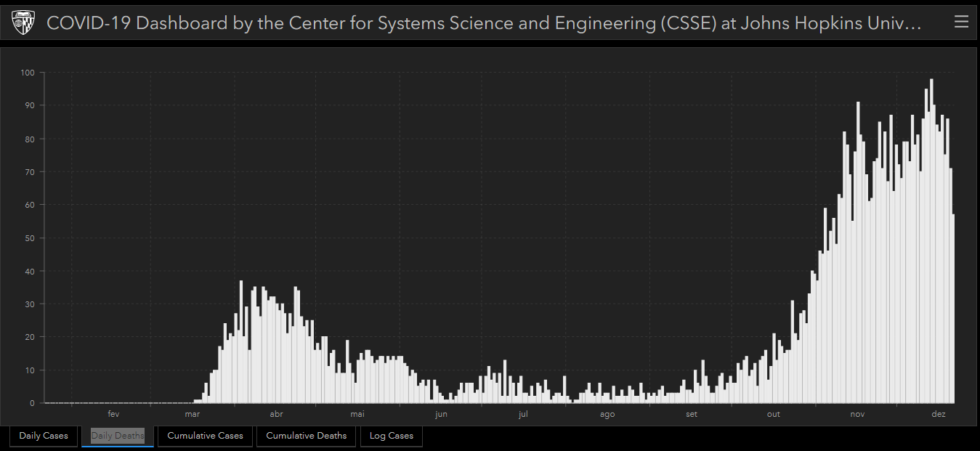Click the last bar of the chart in December

point(953,309)
